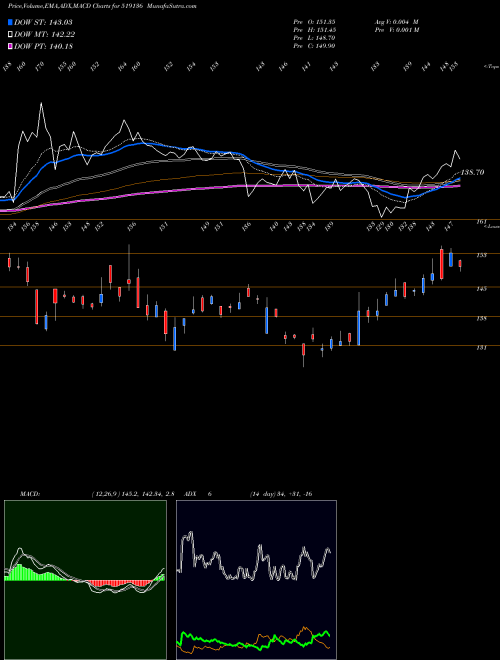The image size is (500, 660).
Task: Click the last red candlestick on the right
Action: (460, 264)
